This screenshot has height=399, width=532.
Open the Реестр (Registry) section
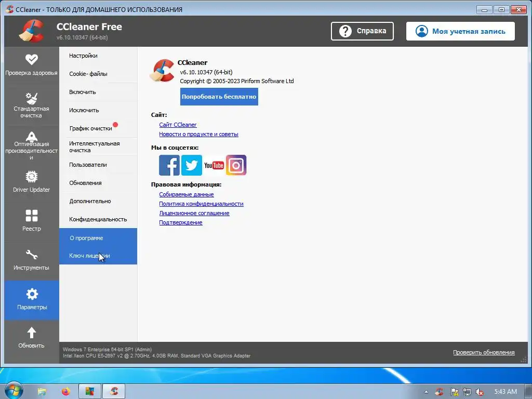pos(32,221)
